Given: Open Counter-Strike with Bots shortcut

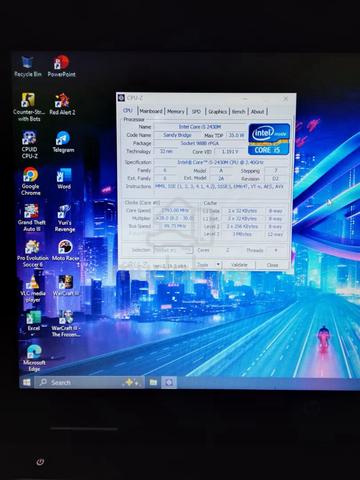Looking at the screenshot, I should point(29,107).
